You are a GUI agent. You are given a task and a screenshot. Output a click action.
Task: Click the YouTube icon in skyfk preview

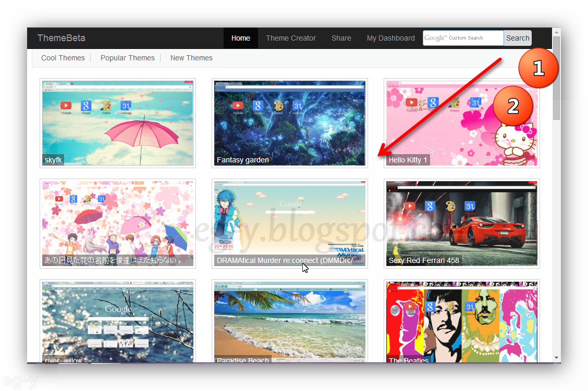point(66,106)
